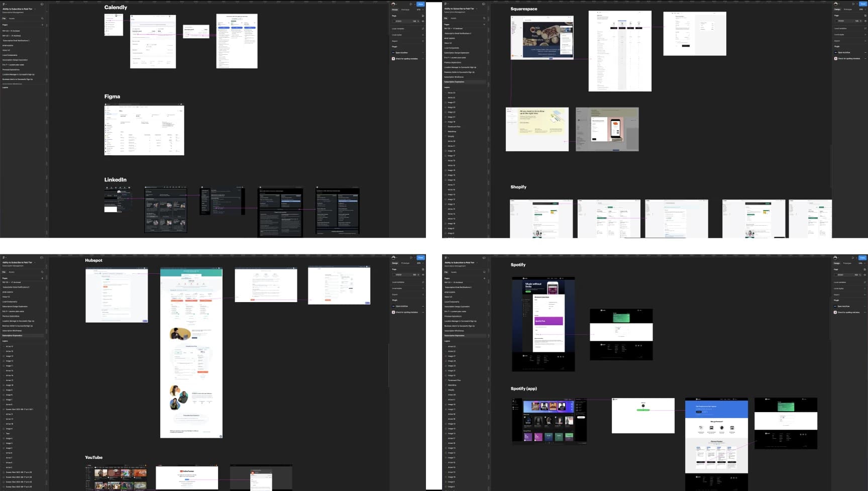This screenshot has height=491, width=868.
Task: Click the Present play icon in the Squarespace window
Action: 853,4
